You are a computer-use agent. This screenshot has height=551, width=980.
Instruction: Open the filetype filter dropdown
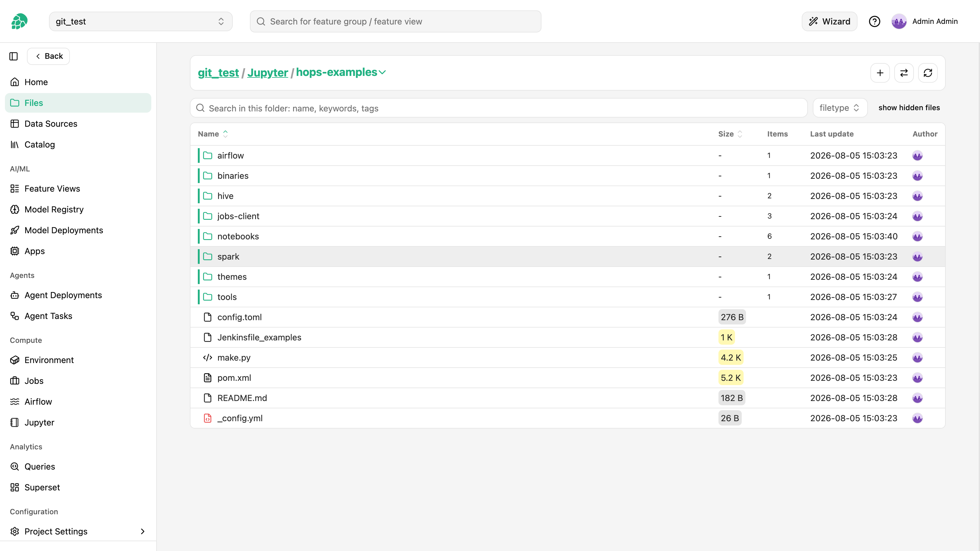tap(840, 108)
